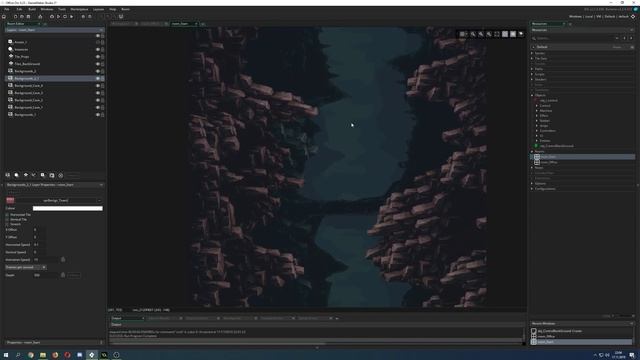This screenshot has width=640, height=360.
Task: Open the Windows Start menu
Action: tap(6, 355)
